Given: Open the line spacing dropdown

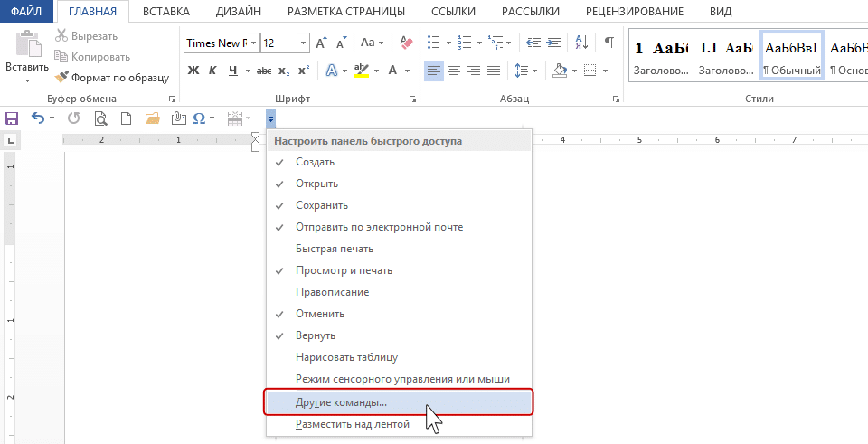Looking at the screenshot, I should click(x=533, y=71).
